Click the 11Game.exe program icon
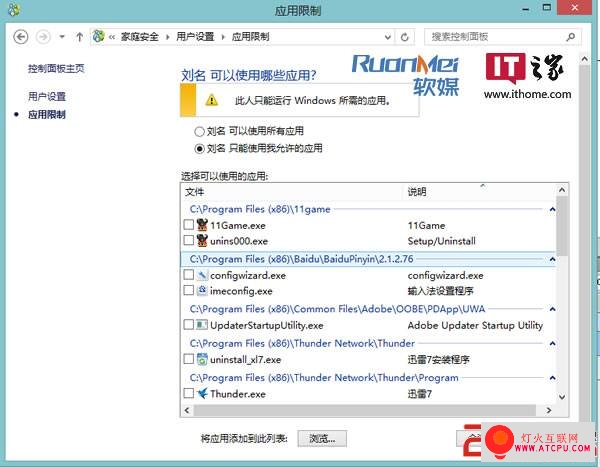Viewport: 600px width, 467px height. 202,225
